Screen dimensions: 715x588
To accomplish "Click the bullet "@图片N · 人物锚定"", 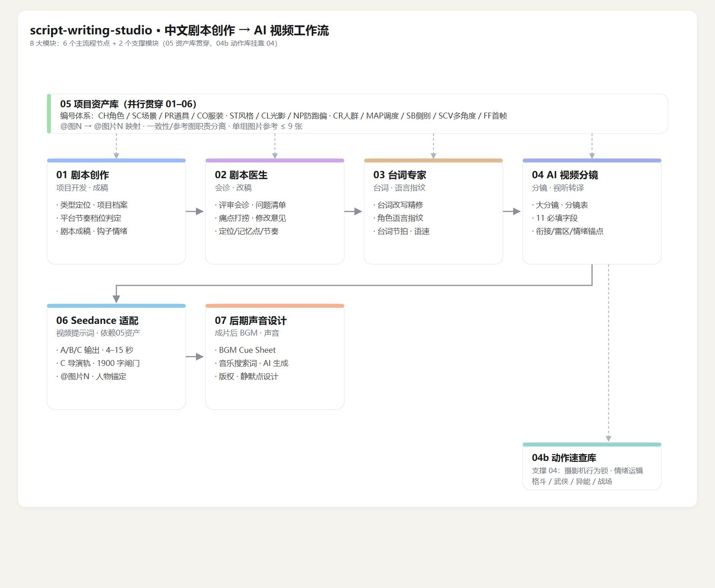I will coord(91,376).
